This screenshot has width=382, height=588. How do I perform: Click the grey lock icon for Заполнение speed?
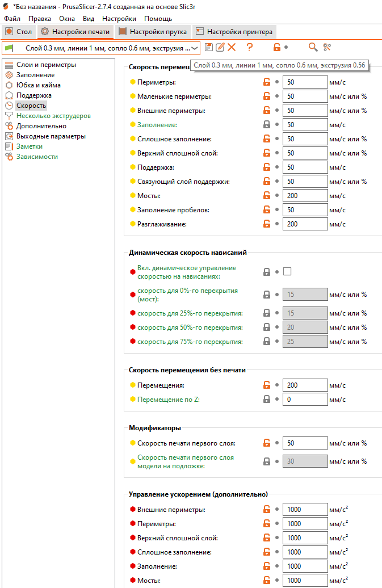pos(267,124)
